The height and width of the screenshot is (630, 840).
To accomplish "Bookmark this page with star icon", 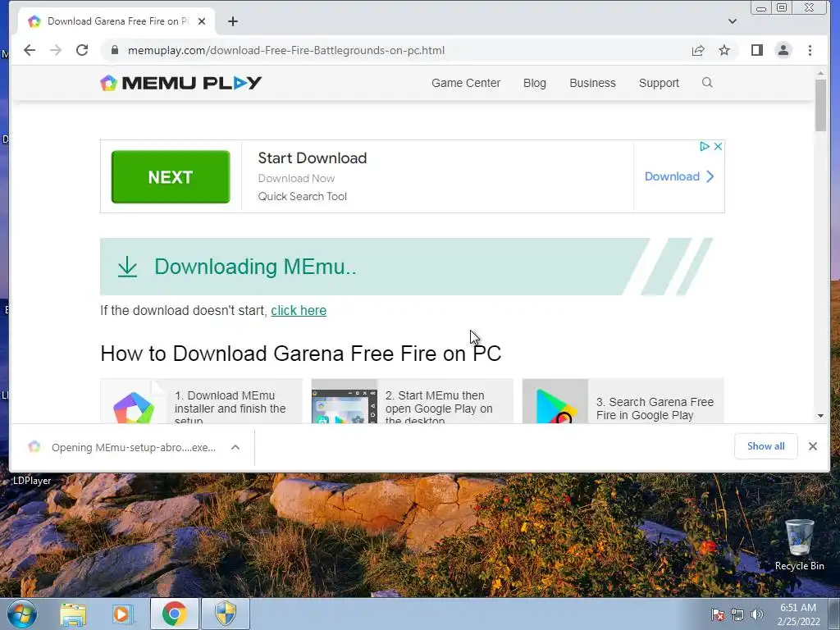I will tap(724, 50).
